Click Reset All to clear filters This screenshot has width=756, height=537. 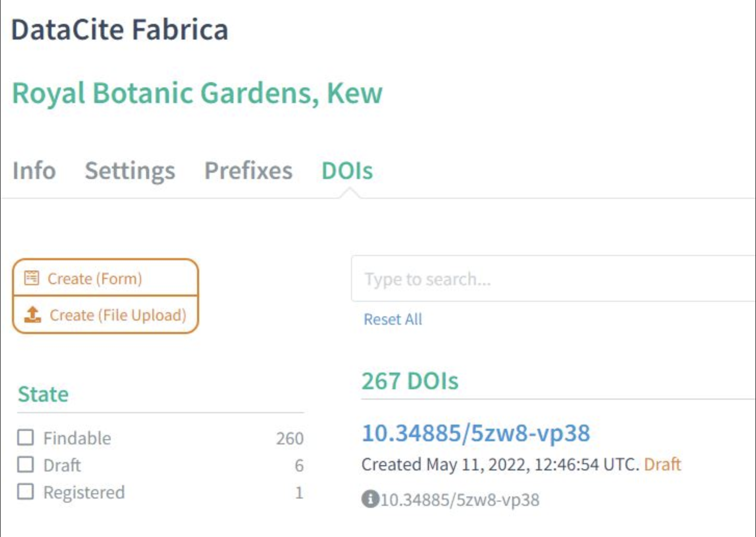point(393,319)
